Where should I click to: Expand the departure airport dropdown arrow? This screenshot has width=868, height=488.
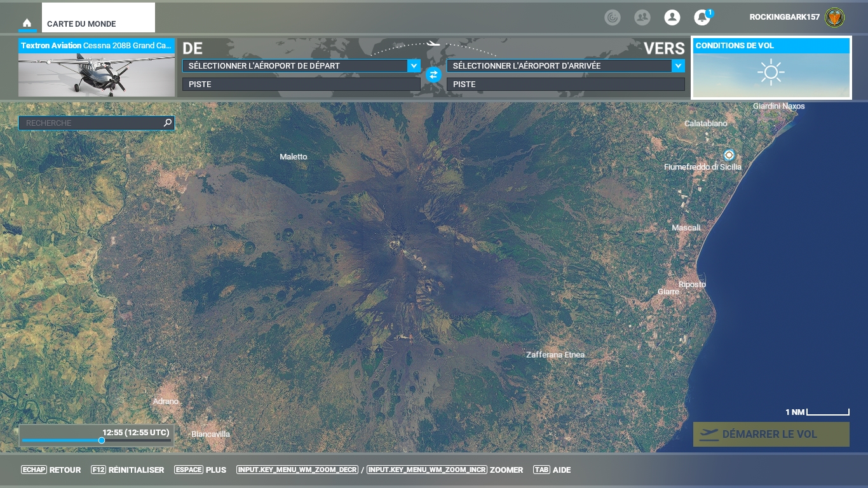414,65
